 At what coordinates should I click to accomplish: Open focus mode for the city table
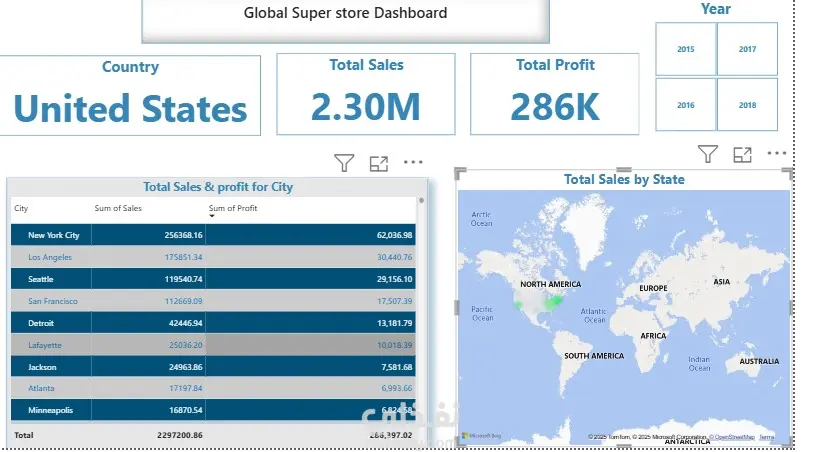pyautogui.click(x=379, y=162)
